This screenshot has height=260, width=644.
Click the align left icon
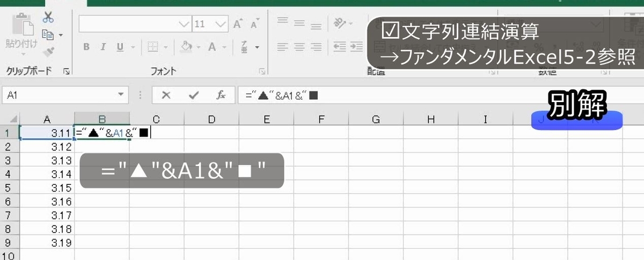pos(282,47)
